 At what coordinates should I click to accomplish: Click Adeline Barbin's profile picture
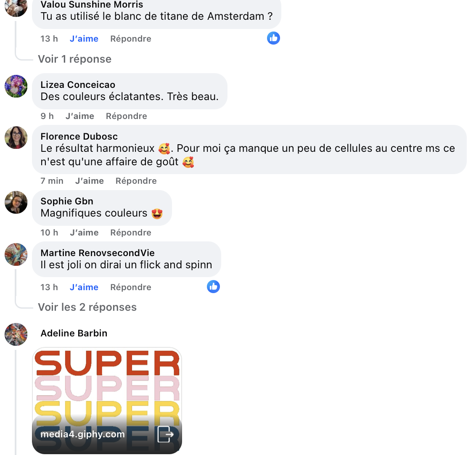(x=16, y=334)
